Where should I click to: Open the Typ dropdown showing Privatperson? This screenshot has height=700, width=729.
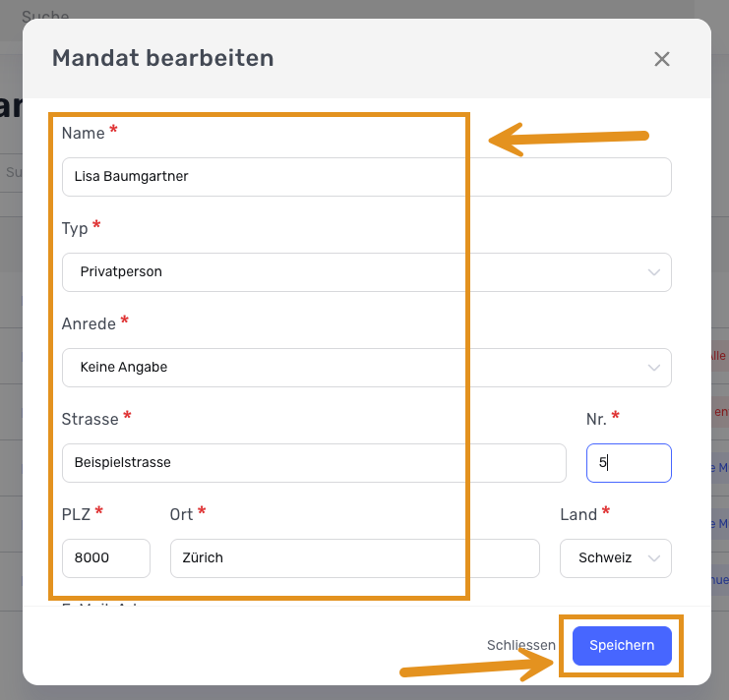click(x=366, y=272)
